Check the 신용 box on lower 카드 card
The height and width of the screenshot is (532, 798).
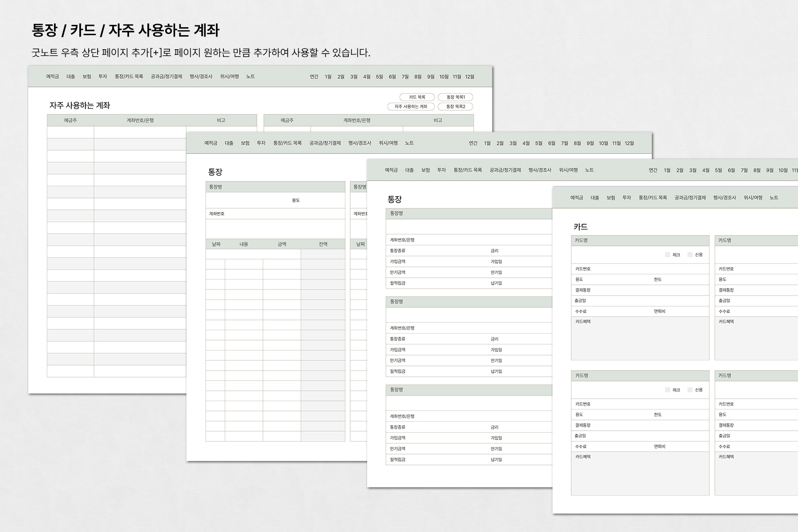(690, 390)
